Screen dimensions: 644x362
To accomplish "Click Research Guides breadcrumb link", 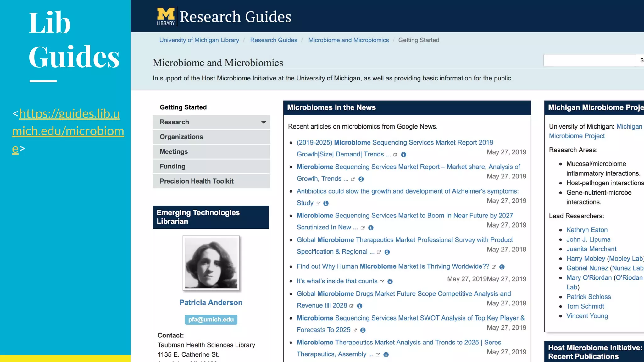I will coord(274,40).
